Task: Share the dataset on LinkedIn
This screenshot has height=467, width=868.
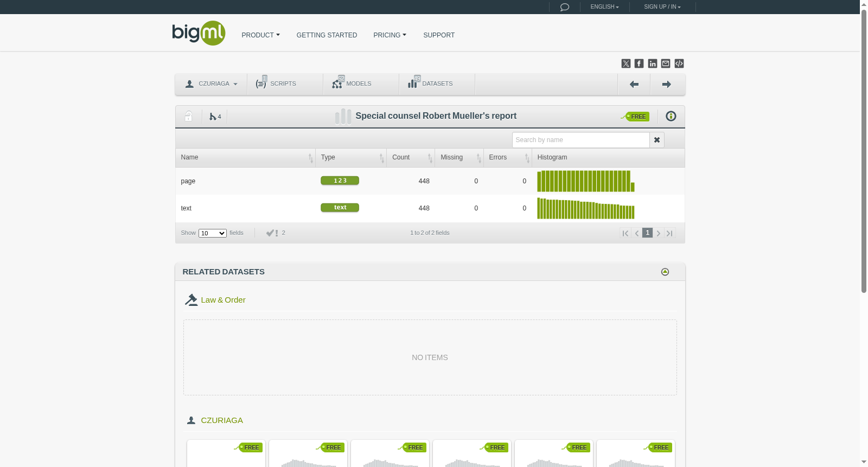Action: pyautogui.click(x=653, y=63)
